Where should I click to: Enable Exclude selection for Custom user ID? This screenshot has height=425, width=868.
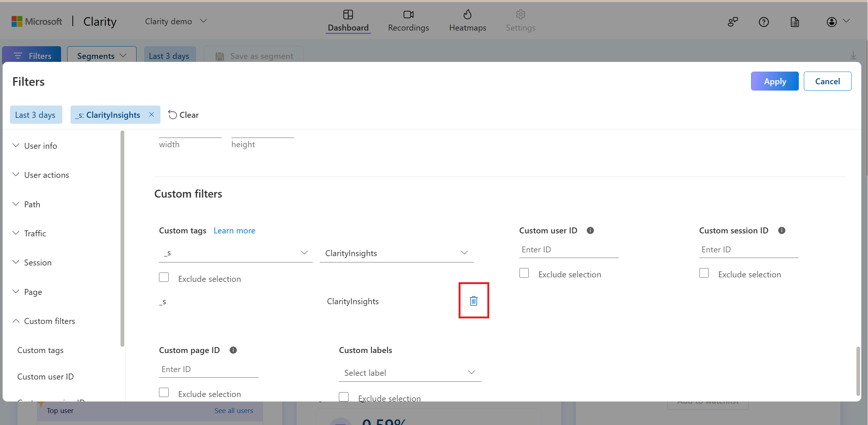524,273
